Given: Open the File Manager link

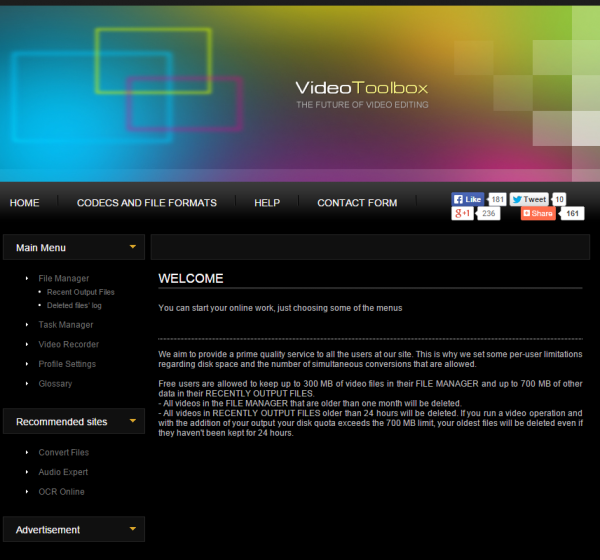Looking at the screenshot, I should (64, 279).
